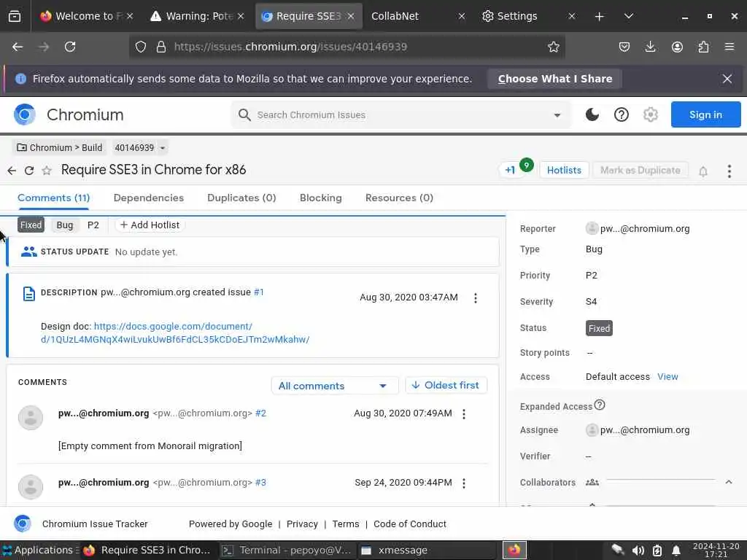Click the shield tracking protection icon
The width and height of the screenshot is (747, 560).
[141, 47]
